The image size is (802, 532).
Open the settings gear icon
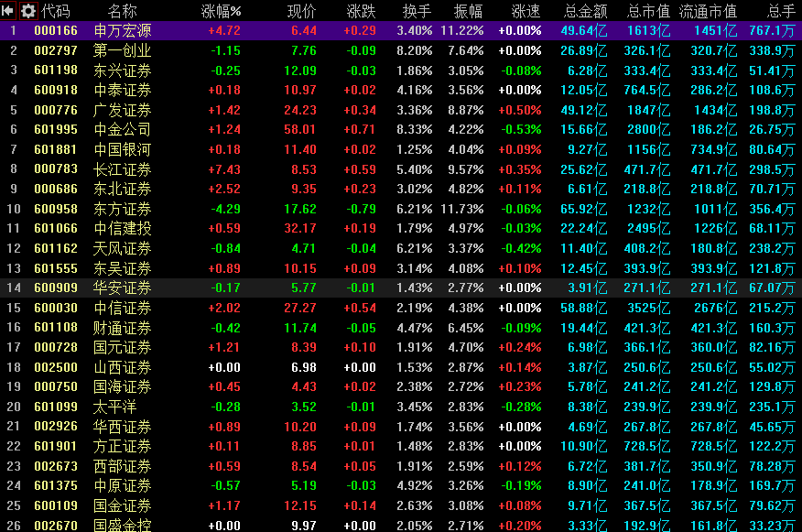coord(28,11)
